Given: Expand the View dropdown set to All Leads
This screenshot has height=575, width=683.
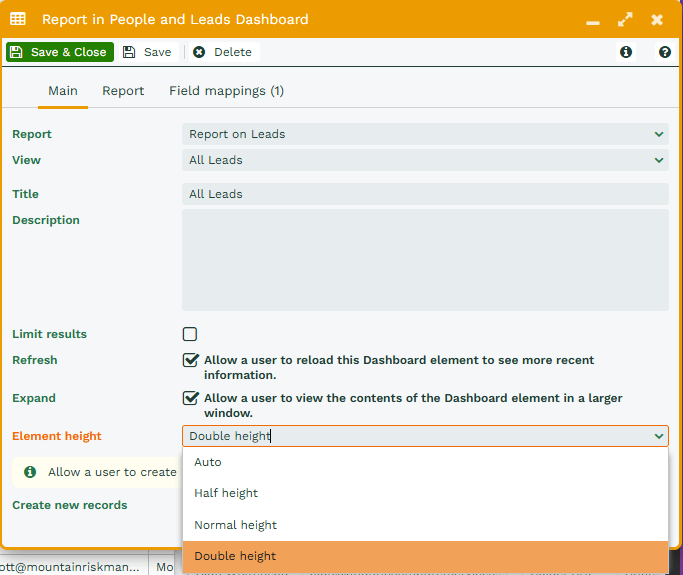Looking at the screenshot, I should 425,160.
